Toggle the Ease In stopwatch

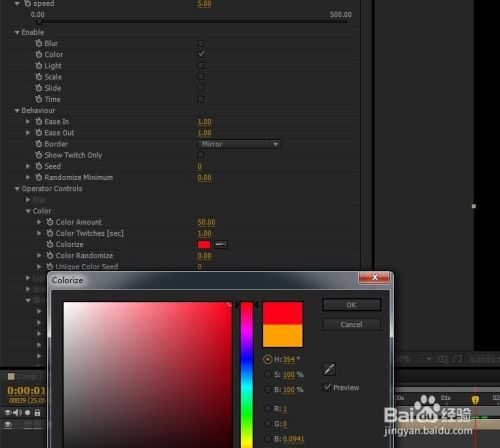coord(39,121)
